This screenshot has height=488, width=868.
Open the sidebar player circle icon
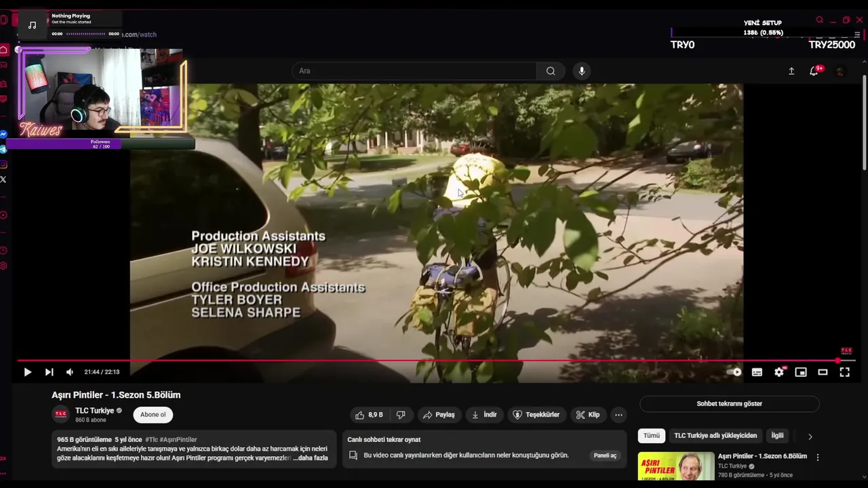(3, 215)
